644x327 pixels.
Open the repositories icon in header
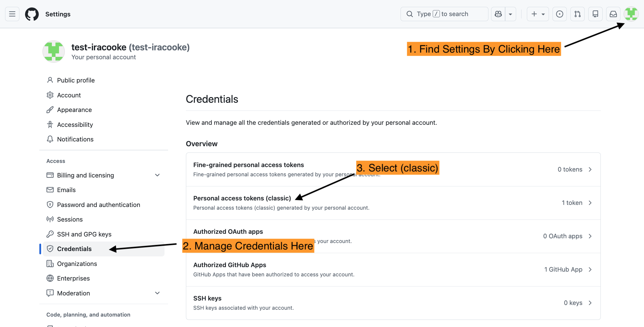595,14
